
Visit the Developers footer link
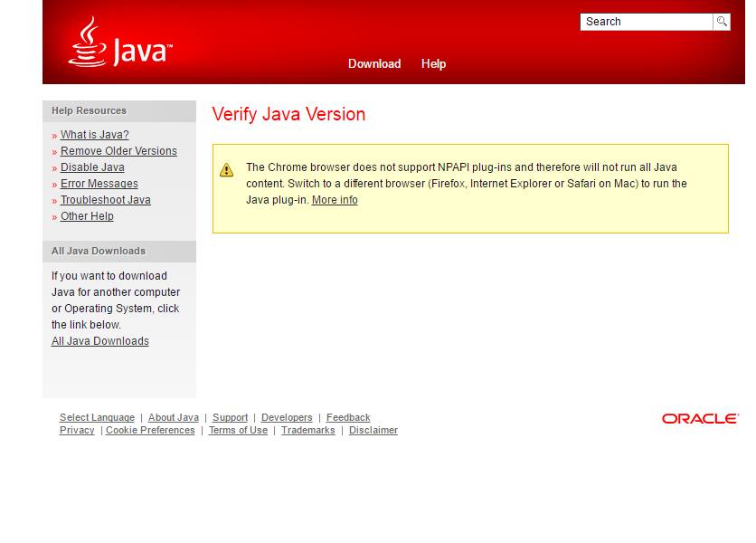287,417
